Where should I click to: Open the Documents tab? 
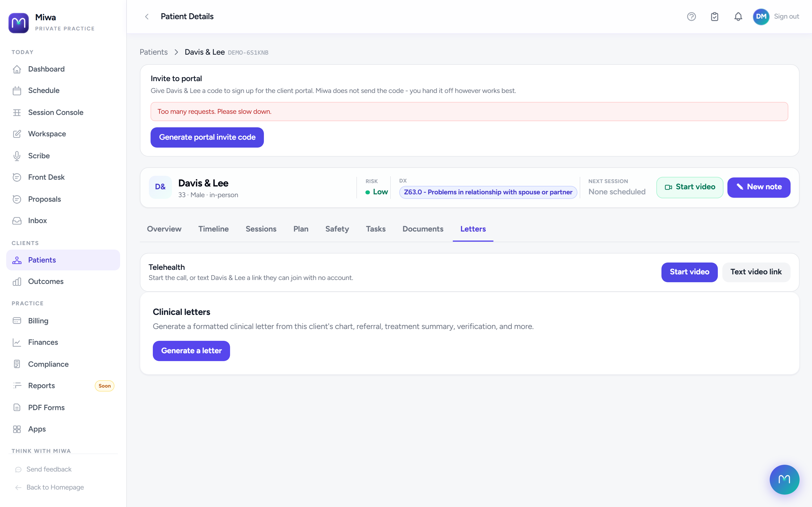click(423, 229)
